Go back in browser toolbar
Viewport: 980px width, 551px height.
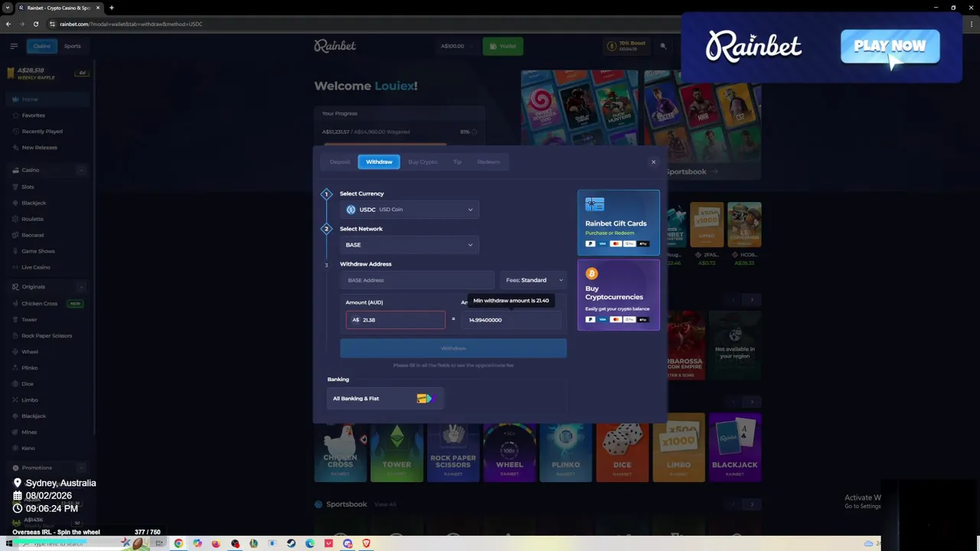coord(8,24)
